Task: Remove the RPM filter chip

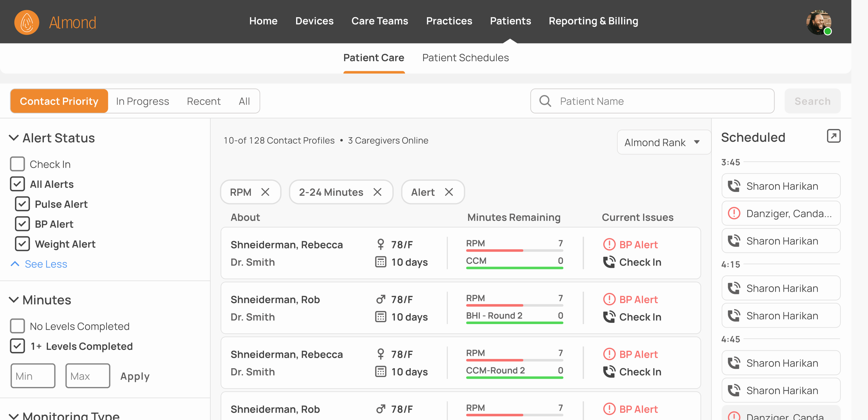Action: point(265,192)
